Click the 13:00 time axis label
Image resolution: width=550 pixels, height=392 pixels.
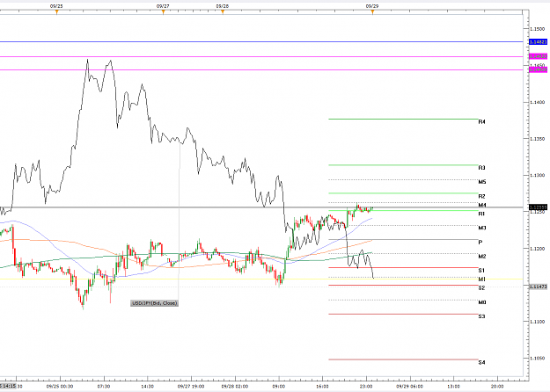[x=453, y=387]
